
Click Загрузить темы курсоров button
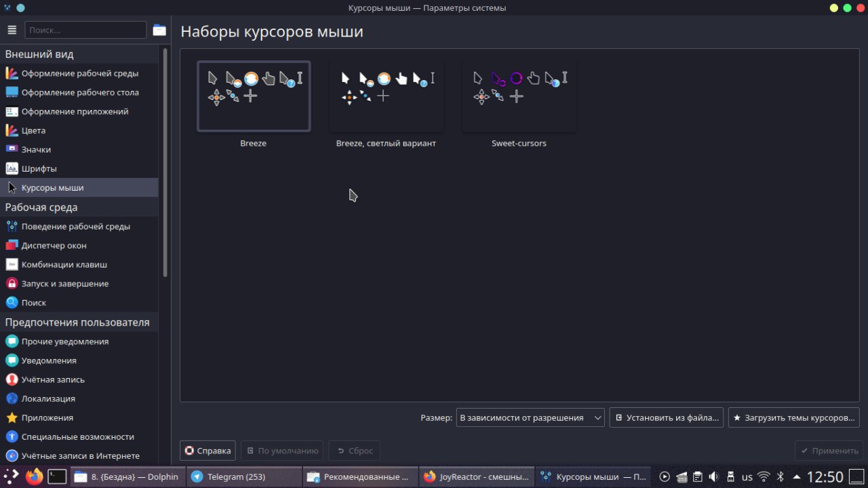point(794,417)
